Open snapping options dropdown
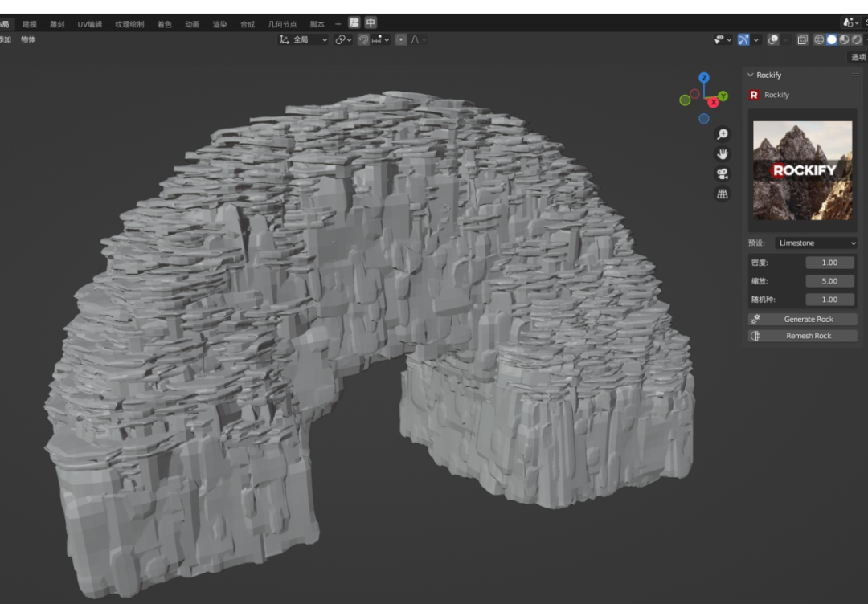Image resolution: width=868 pixels, height=604 pixels. [x=381, y=39]
